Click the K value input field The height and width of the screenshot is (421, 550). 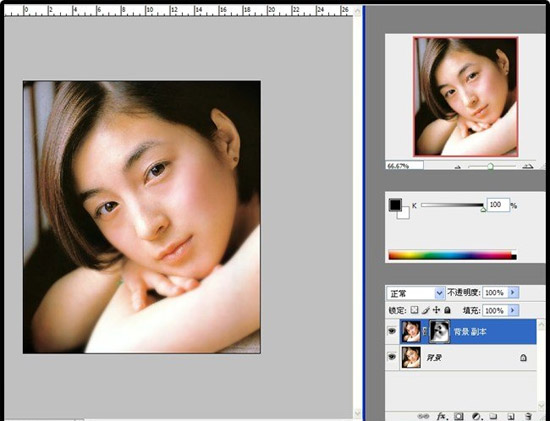click(498, 205)
